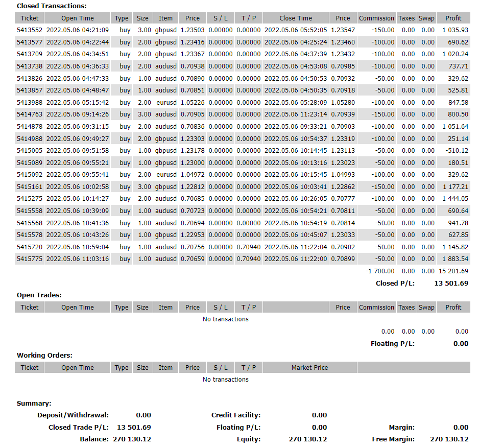Click the Market Price column header

[x=310, y=367]
